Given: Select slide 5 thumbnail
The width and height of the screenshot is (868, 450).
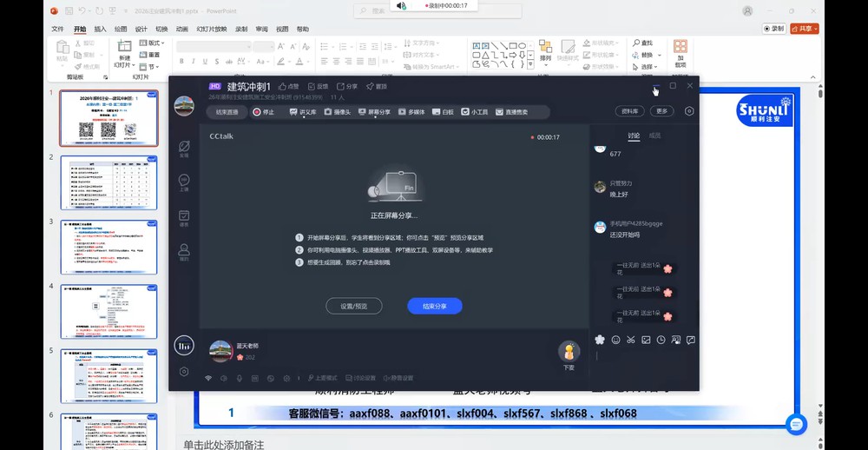Looking at the screenshot, I should tap(108, 376).
